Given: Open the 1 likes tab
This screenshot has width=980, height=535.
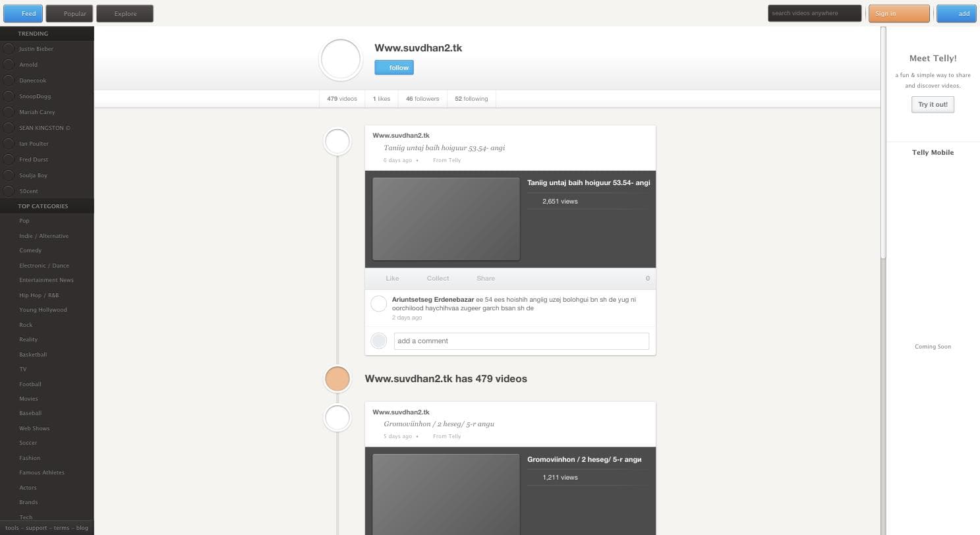Looking at the screenshot, I should [381, 99].
